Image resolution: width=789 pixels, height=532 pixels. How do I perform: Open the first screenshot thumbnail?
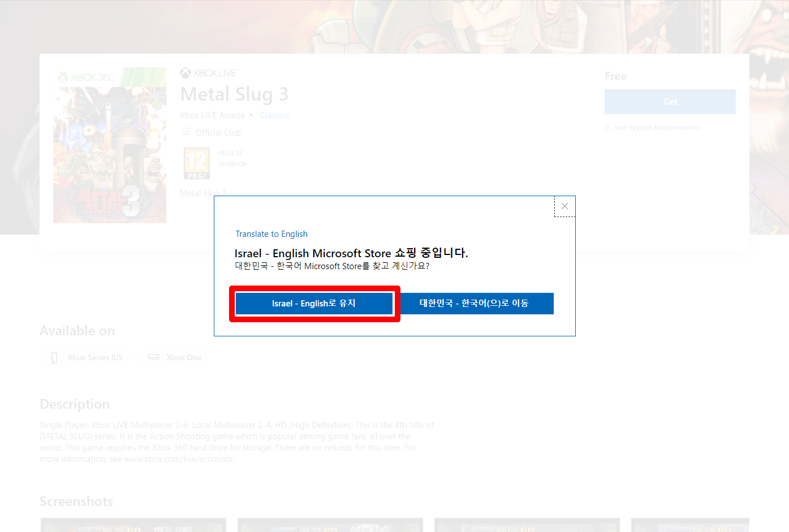[x=133, y=525]
